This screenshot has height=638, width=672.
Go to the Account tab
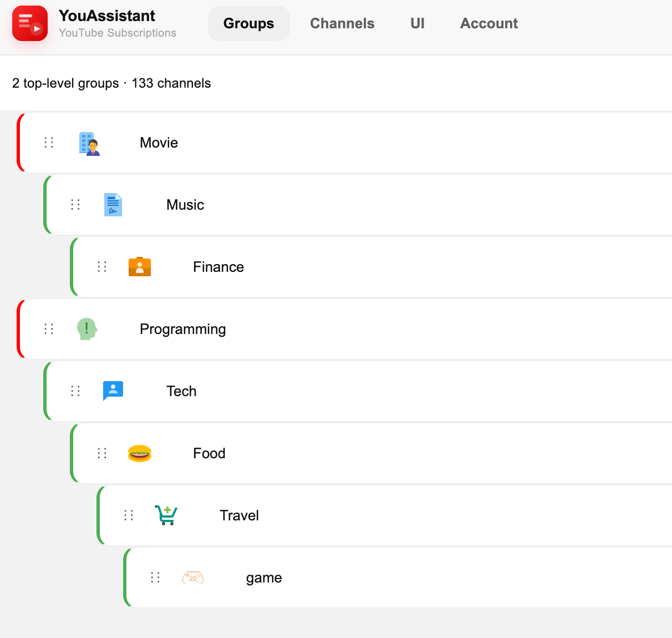coord(489,23)
